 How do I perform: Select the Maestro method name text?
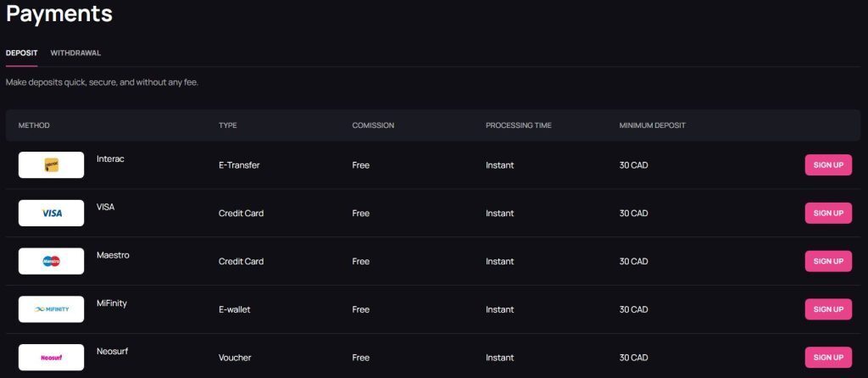point(113,255)
